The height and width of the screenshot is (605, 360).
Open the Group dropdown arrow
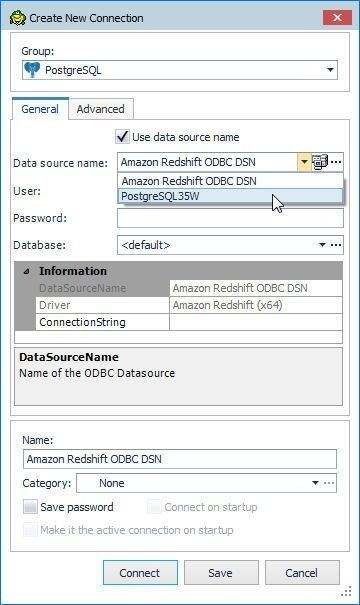tap(330, 70)
